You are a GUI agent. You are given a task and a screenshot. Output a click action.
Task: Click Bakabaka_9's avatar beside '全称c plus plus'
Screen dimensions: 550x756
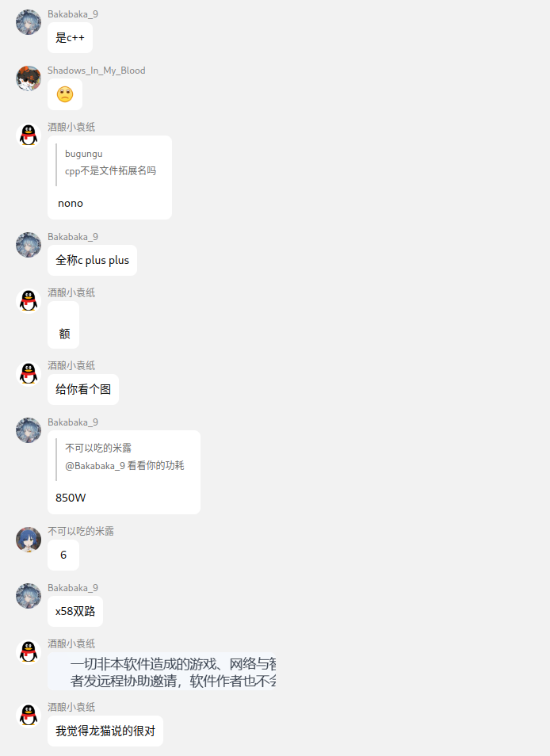pyautogui.click(x=29, y=245)
